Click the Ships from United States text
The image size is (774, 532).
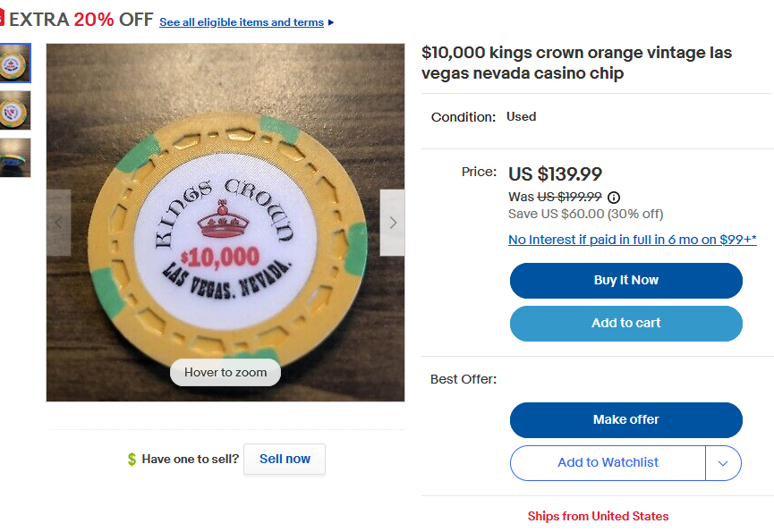pyautogui.click(x=598, y=516)
